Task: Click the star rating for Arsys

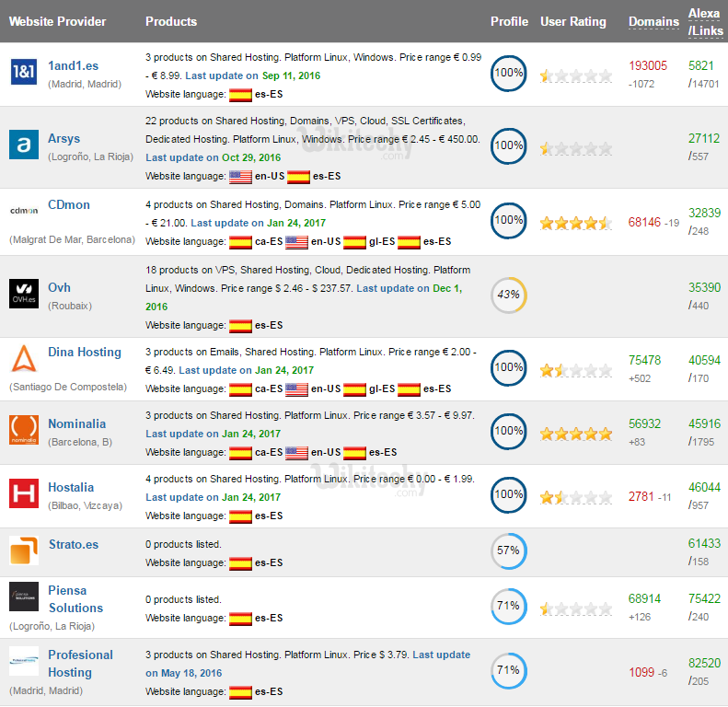Action: 576,148
